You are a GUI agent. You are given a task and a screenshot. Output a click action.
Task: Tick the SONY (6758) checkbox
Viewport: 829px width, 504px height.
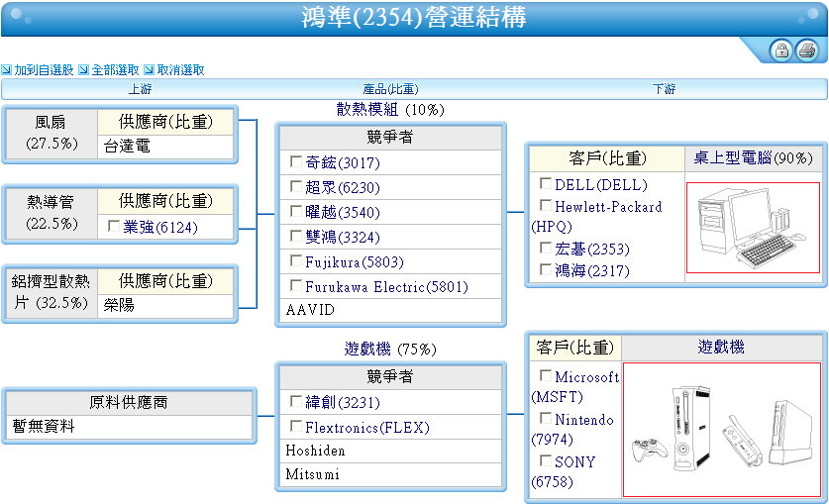coord(546,460)
